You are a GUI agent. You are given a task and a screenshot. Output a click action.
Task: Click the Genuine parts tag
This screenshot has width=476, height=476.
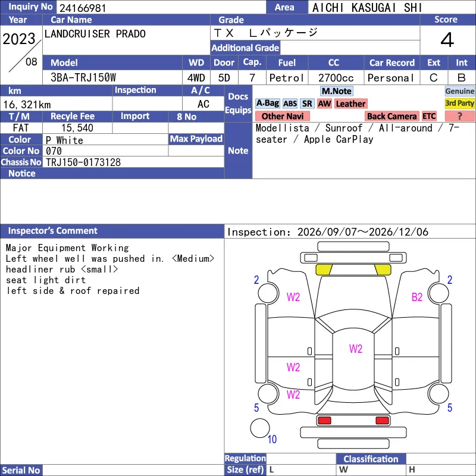459,91
